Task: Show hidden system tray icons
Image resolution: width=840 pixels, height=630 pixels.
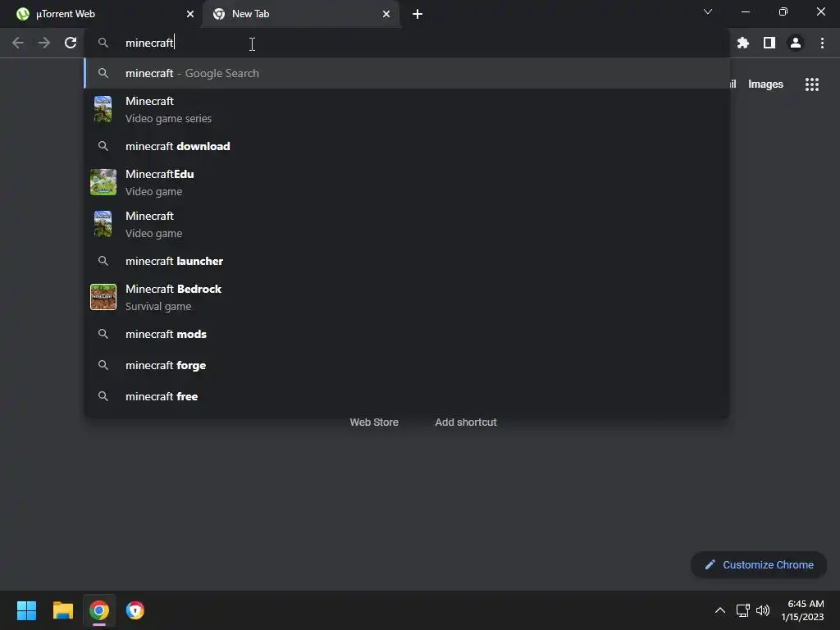Action: coord(720,610)
